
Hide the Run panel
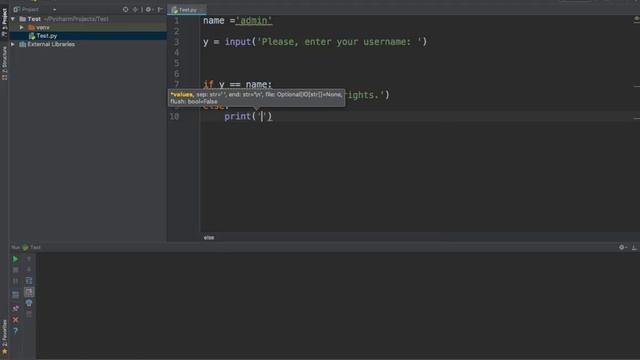(634, 247)
